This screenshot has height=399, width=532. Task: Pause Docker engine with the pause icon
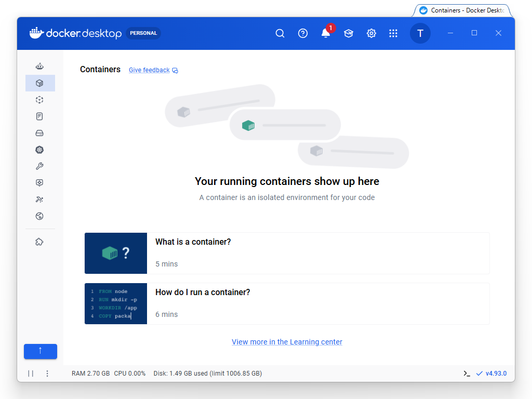click(31, 374)
